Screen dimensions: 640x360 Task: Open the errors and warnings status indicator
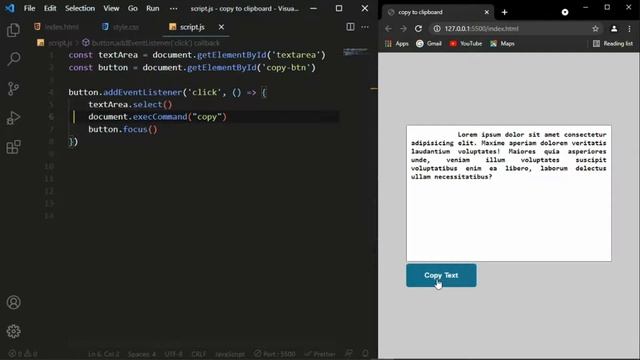[23, 354]
